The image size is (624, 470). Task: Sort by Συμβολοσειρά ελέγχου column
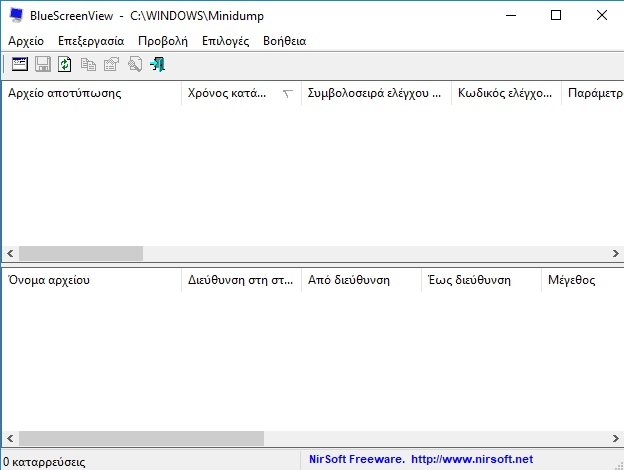coord(376,93)
